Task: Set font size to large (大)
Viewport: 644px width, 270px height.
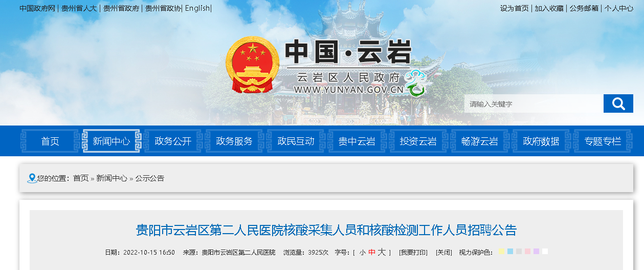Action: [x=382, y=252]
